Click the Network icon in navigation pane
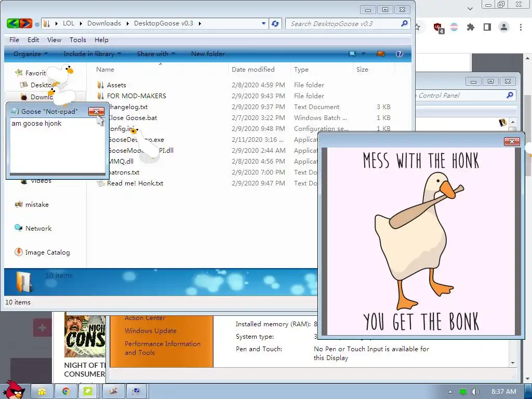 coord(18,228)
